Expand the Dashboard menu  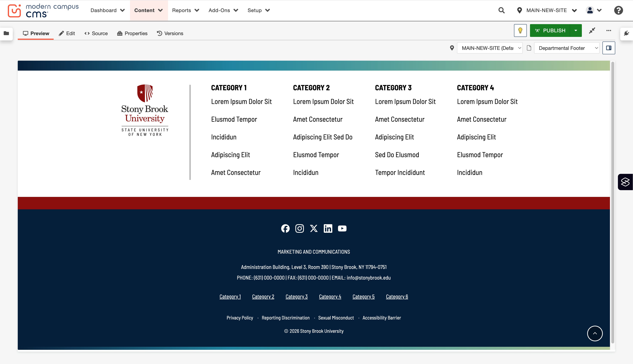(x=108, y=10)
